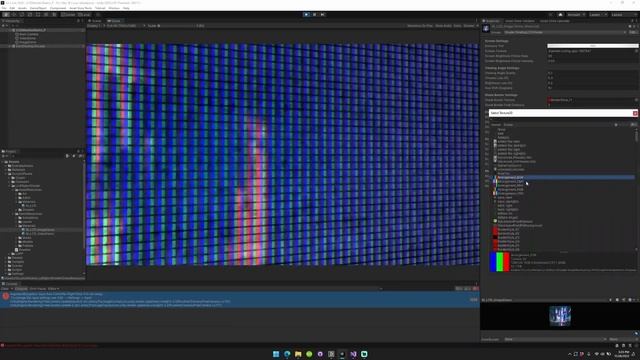640x360 pixels.
Task: Select the Hand tool in Unity toolbar
Action: (x=6, y=14)
